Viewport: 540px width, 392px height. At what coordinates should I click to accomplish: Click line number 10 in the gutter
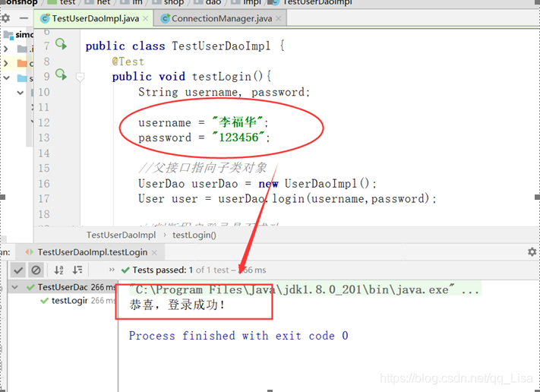click(x=44, y=92)
